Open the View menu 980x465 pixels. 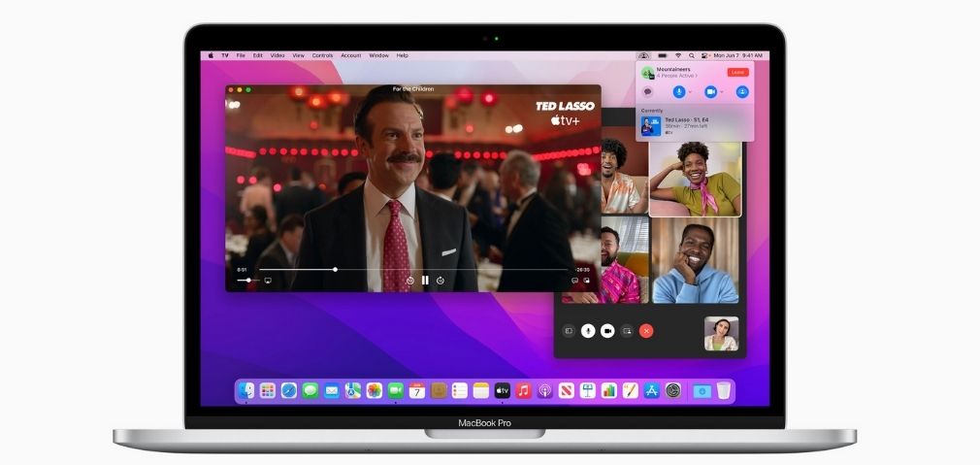[x=299, y=55]
